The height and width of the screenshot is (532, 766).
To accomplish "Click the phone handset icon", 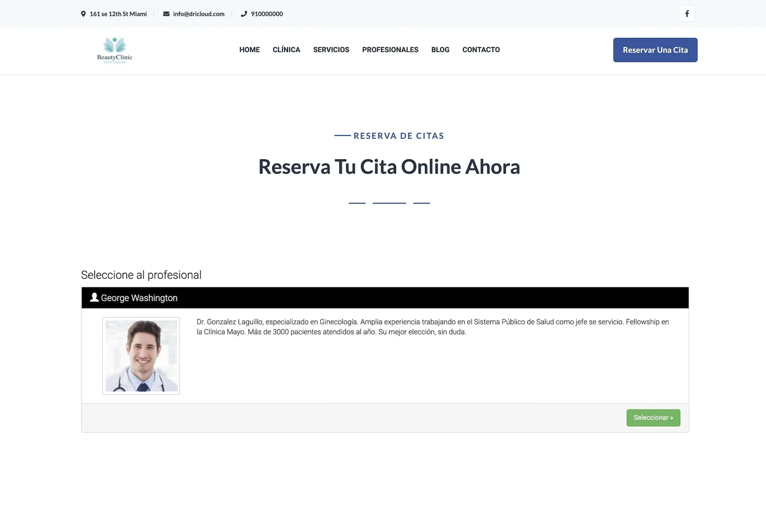I will click(244, 14).
